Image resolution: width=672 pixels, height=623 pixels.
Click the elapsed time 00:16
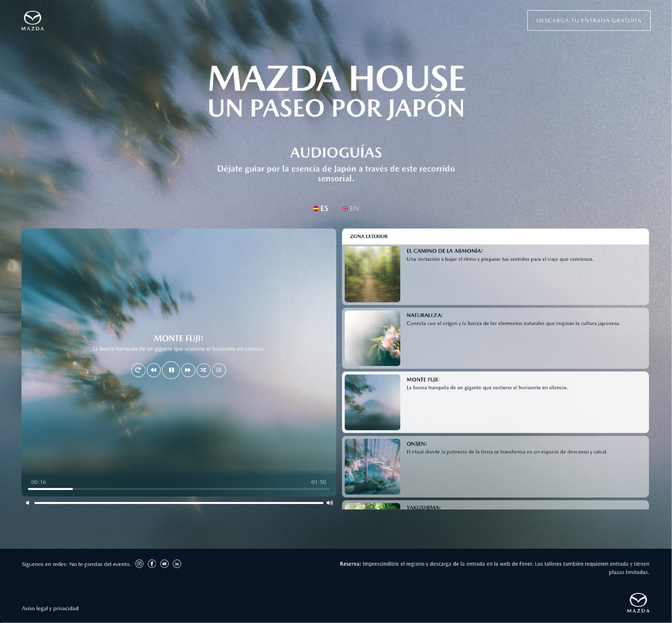pos(39,482)
